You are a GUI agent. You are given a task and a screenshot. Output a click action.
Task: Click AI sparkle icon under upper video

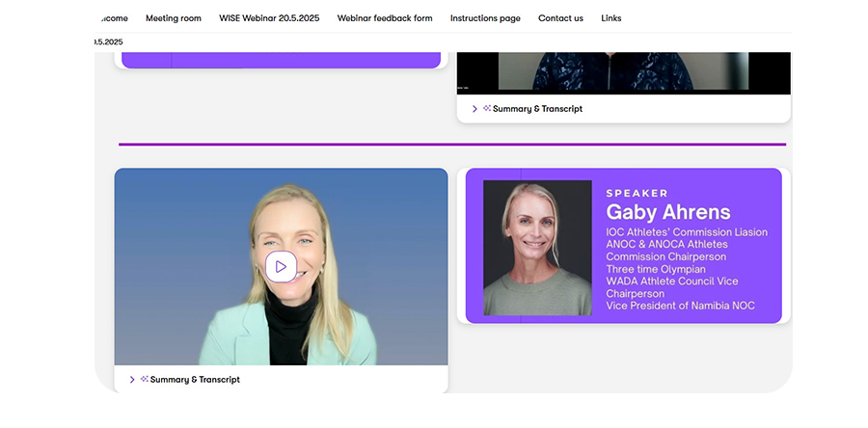(487, 109)
